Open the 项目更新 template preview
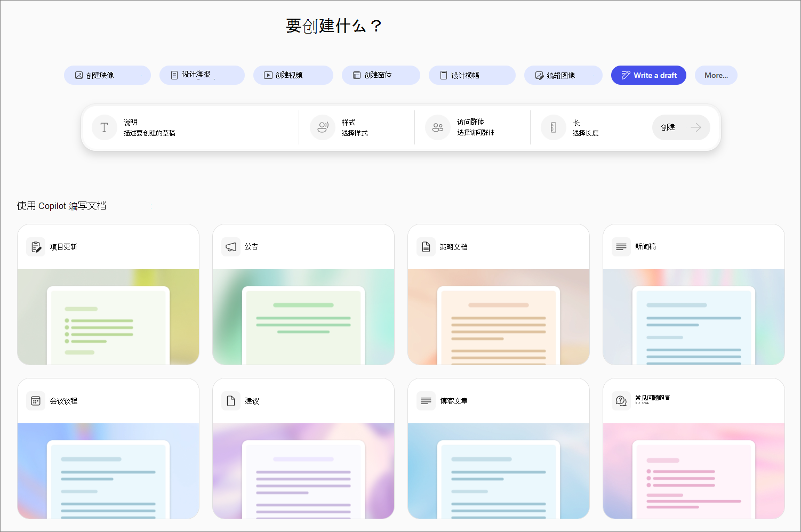 coord(108,317)
